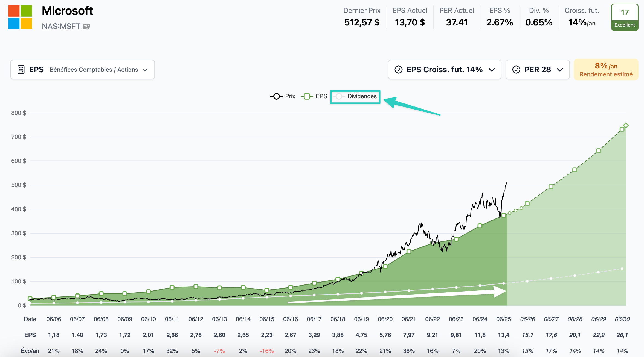The image size is (644, 357).
Task: Click the icon next to NAS:MSFT ticker
Action: (86, 26)
